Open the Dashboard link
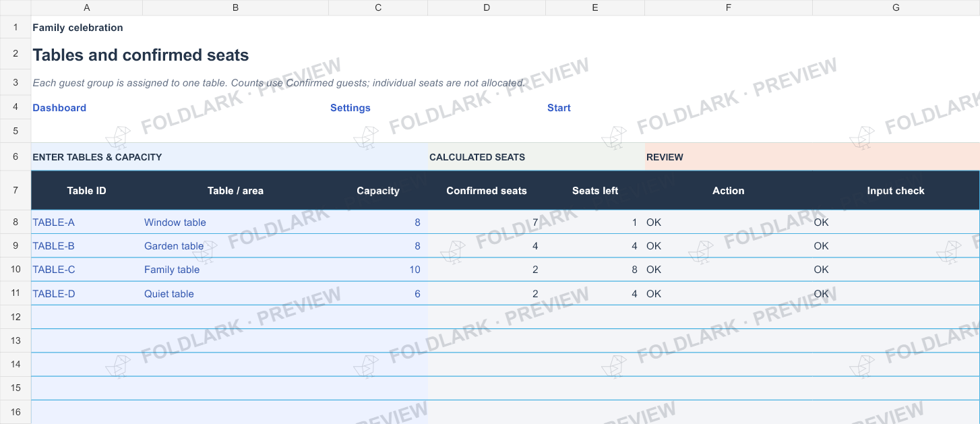 coord(59,108)
